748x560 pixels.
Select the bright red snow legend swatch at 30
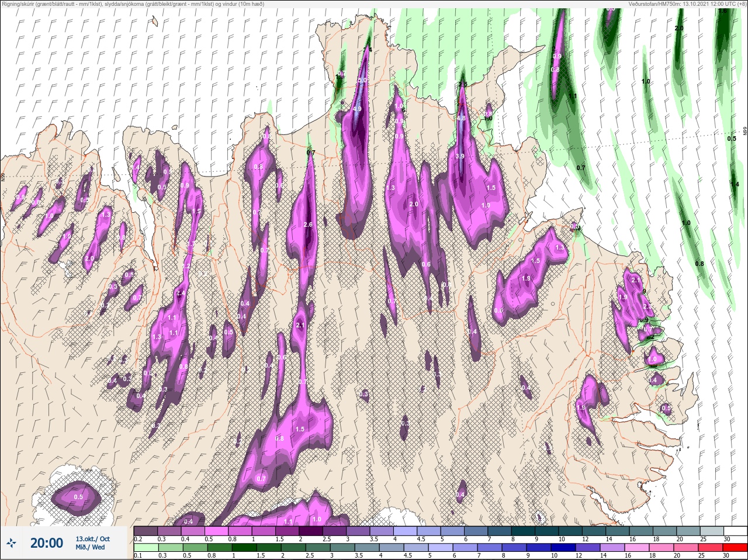pos(736,548)
